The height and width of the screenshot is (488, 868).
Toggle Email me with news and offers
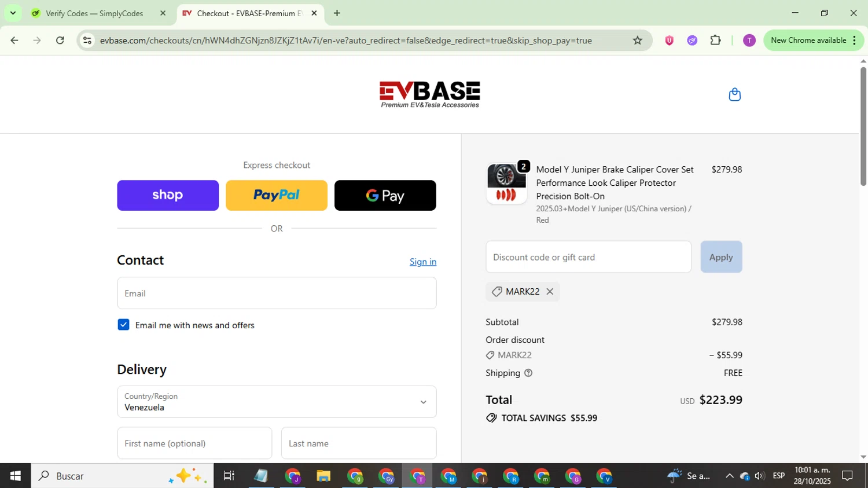(123, 325)
